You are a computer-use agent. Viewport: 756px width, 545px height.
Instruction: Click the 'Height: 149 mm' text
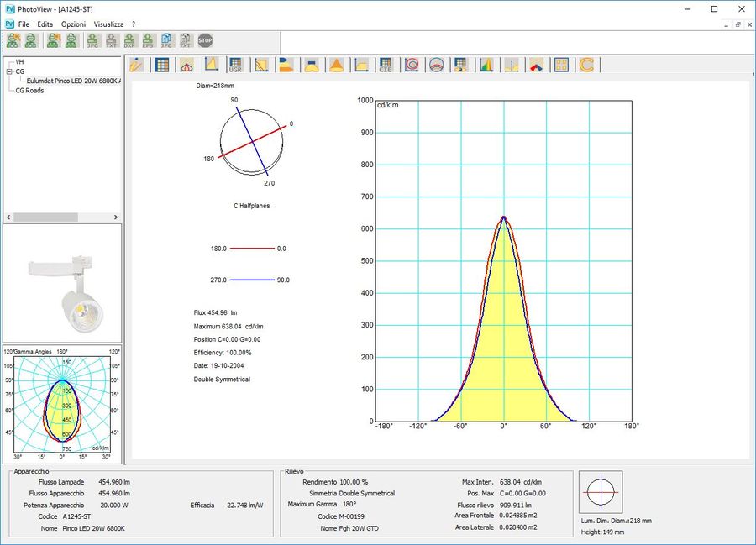[602, 532]
